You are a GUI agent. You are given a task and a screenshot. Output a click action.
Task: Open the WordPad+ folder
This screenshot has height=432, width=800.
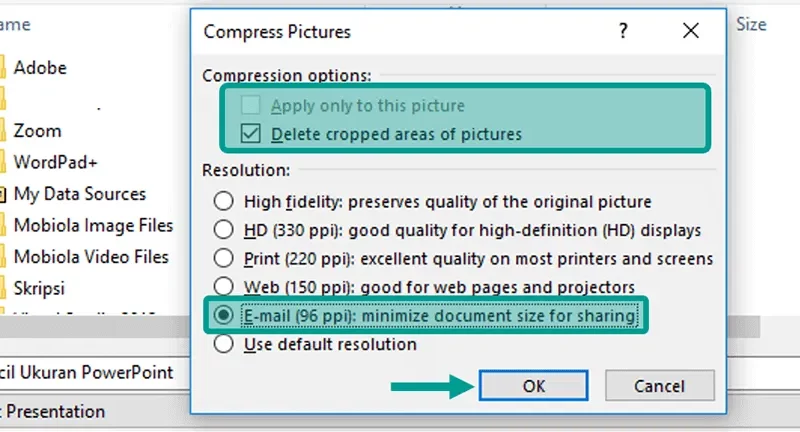tap(55, 163)
